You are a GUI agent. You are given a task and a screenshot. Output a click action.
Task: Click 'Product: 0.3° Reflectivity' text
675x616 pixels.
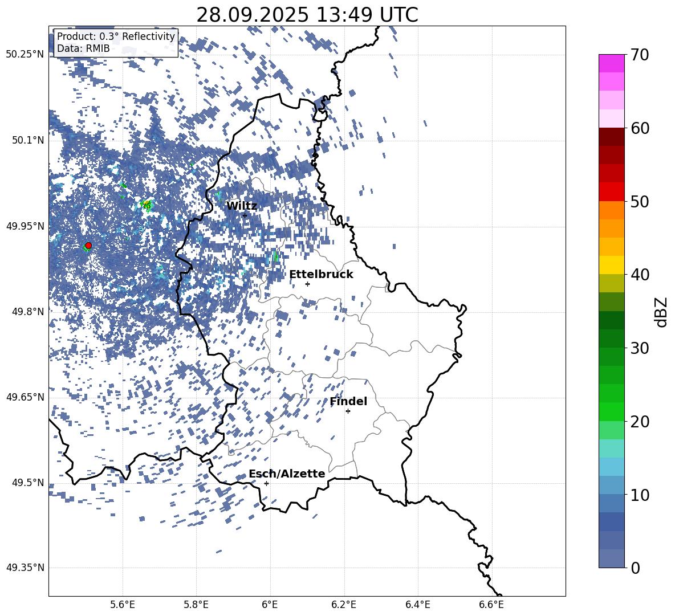(116, 36)
